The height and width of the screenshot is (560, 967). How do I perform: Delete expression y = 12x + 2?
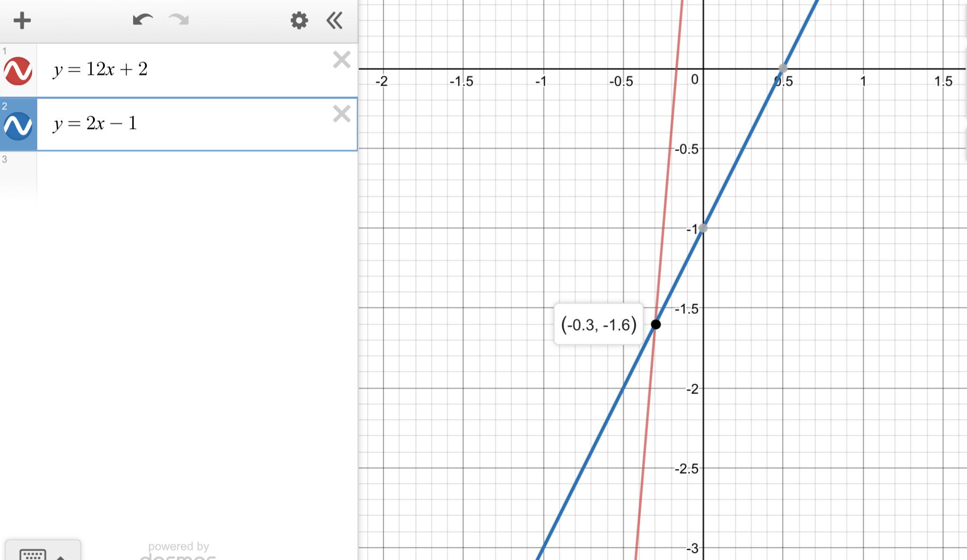pos(341,60)
